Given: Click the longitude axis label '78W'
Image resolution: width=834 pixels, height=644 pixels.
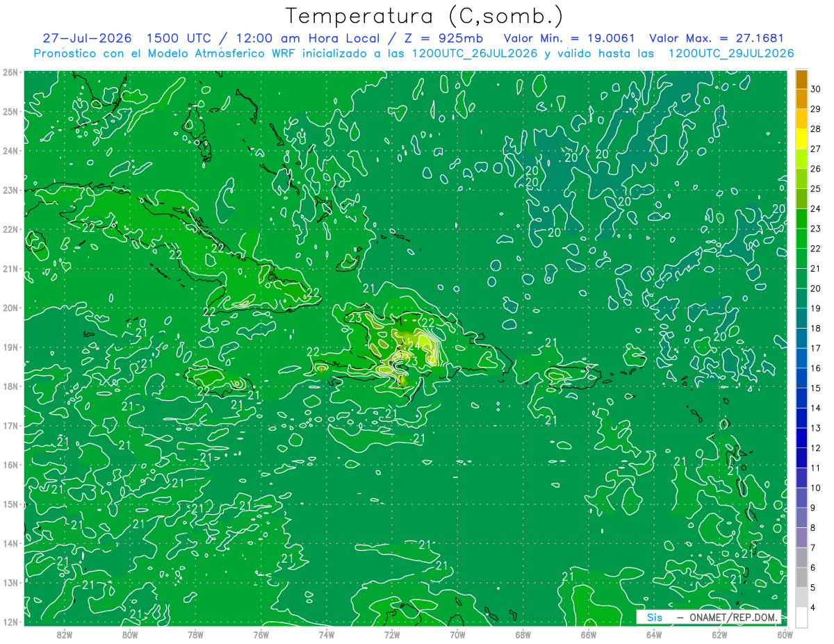Looking at the screenshot, I should point(195,634).
